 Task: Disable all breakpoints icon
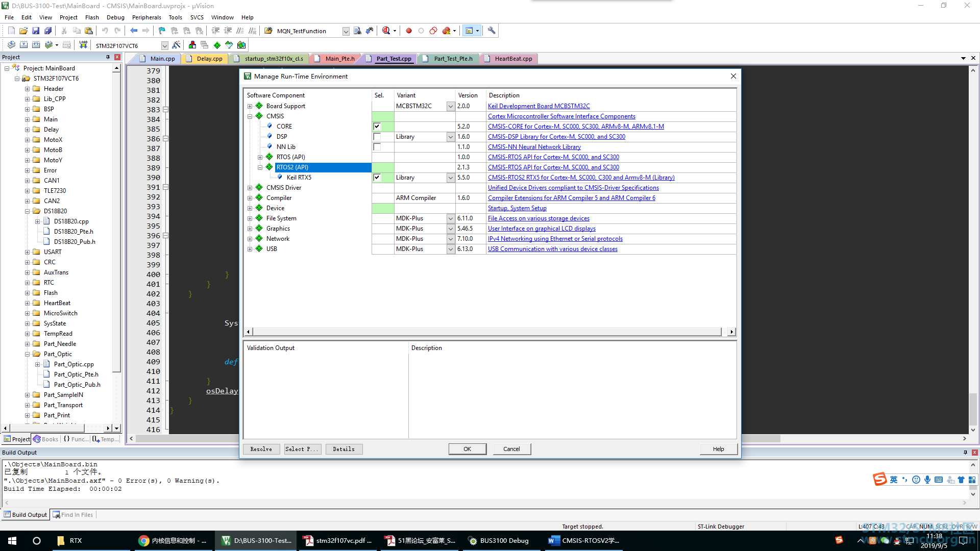[x=433, y=31]
